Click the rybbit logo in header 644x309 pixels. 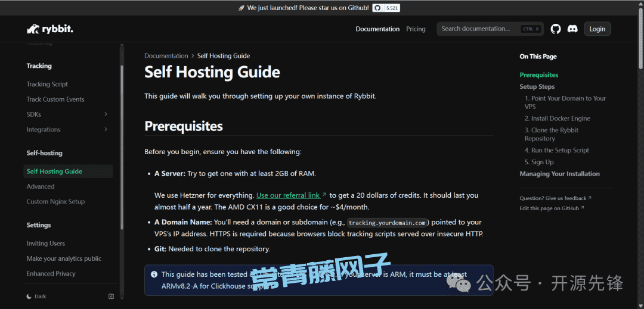click(x=50, y=29)
